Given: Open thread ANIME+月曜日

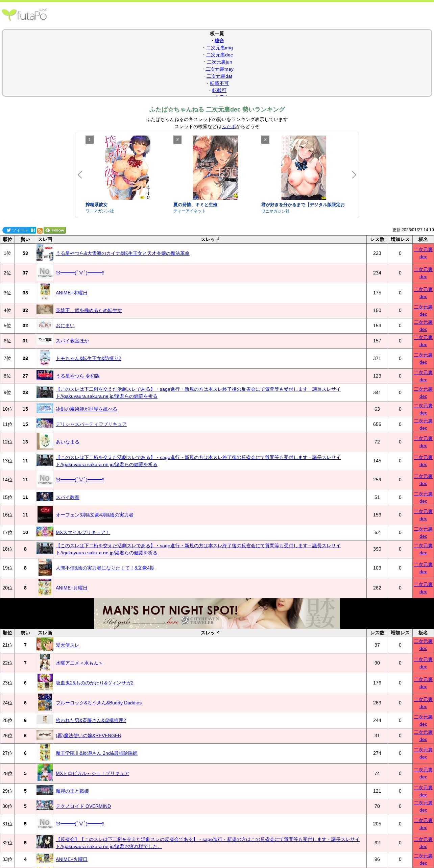Looking at the screenshot, I should coord(72,588).
